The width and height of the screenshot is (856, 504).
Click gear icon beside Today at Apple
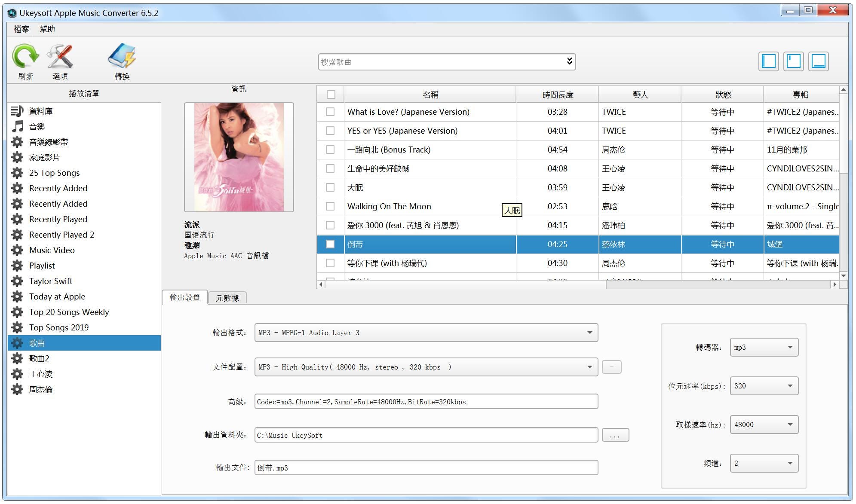[x=17, y=297]
